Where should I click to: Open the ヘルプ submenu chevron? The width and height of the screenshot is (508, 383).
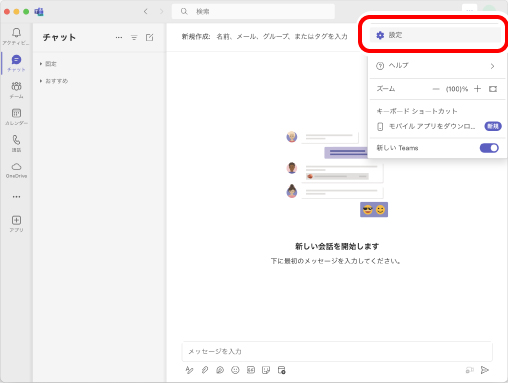[x=492, y=66]
